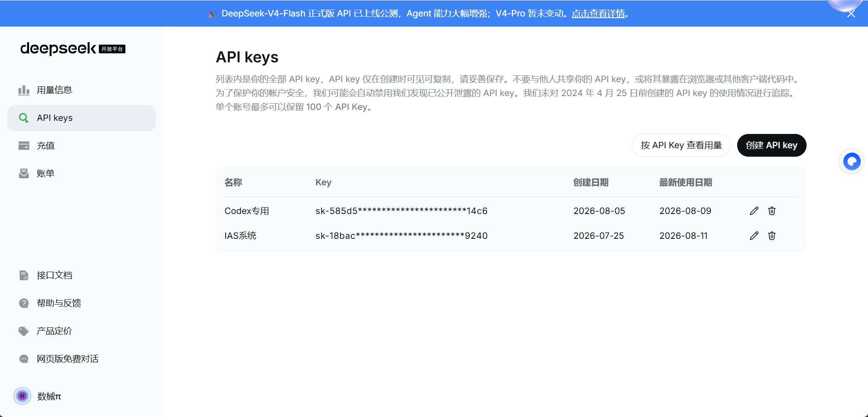Click the web chat bubble icon
The height and width of the screenshot is (417, 868).
click(24, 359)
